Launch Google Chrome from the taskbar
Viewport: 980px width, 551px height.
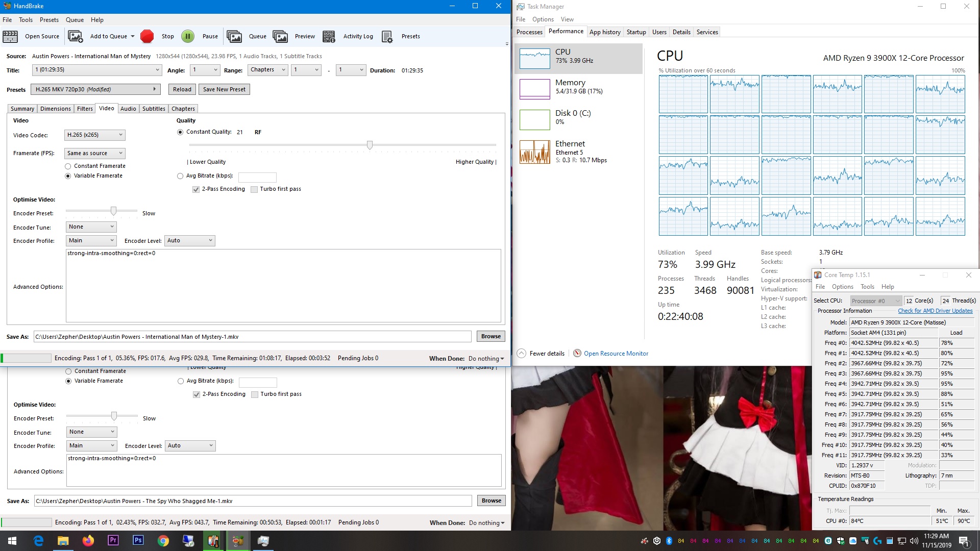tap(163, 541)
